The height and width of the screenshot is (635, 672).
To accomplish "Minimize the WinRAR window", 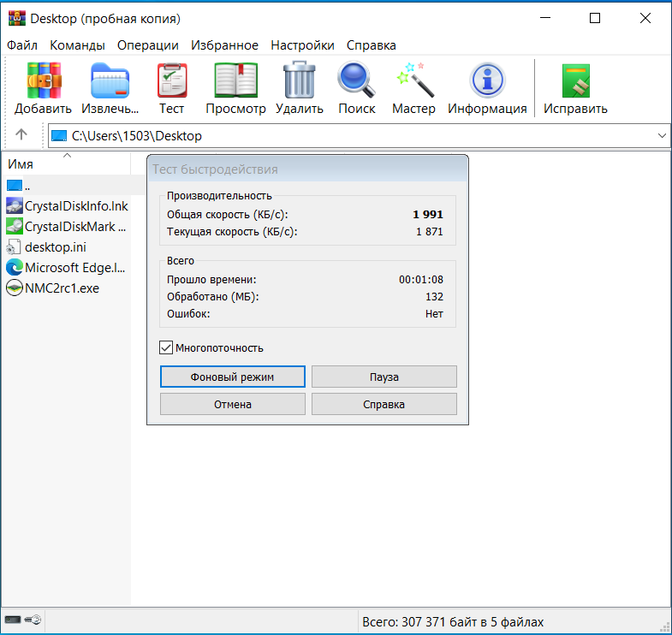I will click(x=544, y=18).
